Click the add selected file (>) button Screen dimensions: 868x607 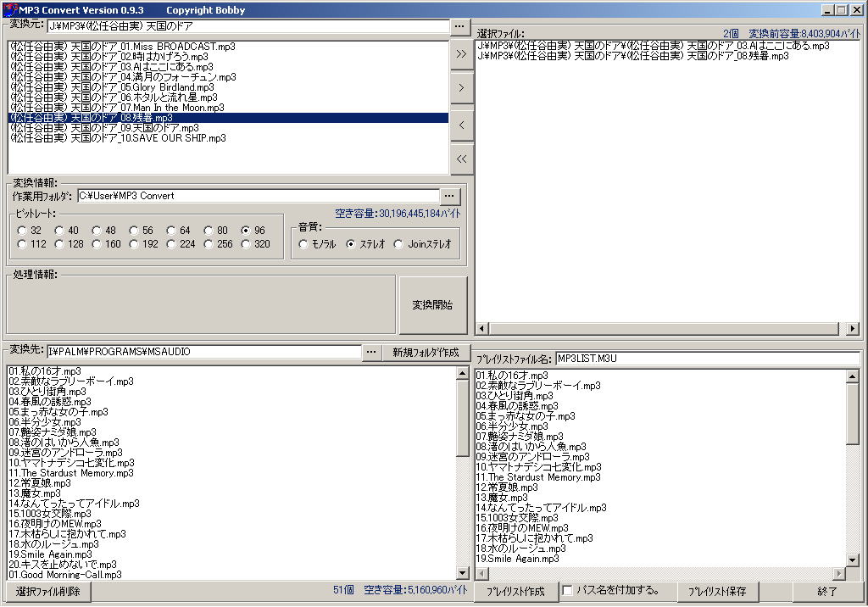[x=461, y=87]
